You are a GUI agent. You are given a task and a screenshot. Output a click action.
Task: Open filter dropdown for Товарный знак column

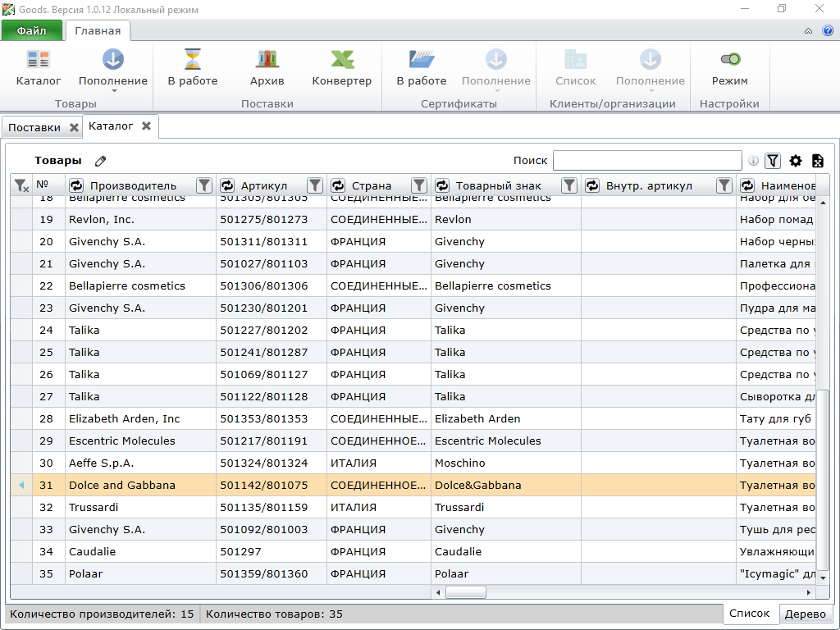(x=569, y=185)
